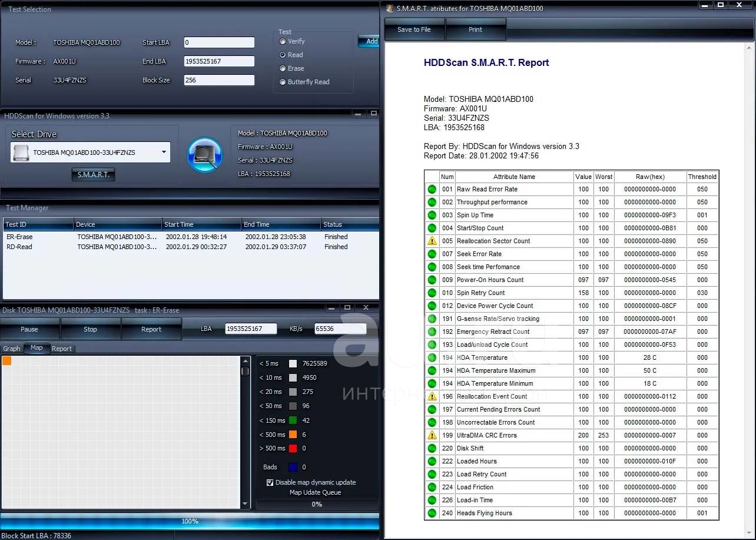The width and height of the screenshot is (756, 540).
Task: Select the Verify test option
Action: [x=283, y=41]
